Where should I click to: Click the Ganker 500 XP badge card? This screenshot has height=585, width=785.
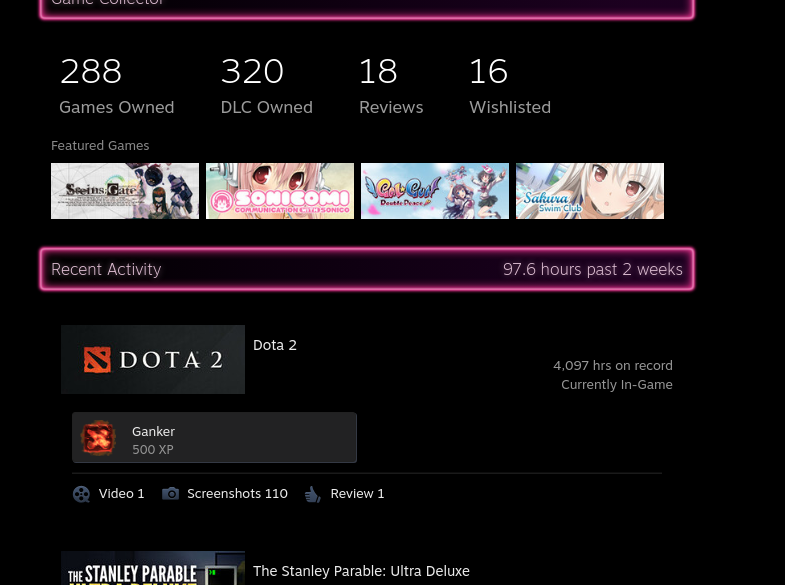coord(214,437)
